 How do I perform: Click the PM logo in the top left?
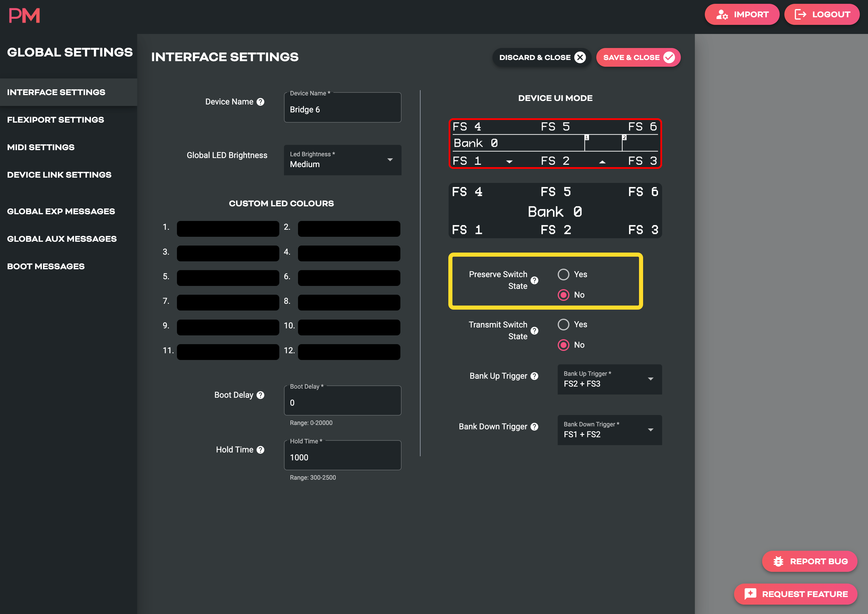[x=25, y=15]
